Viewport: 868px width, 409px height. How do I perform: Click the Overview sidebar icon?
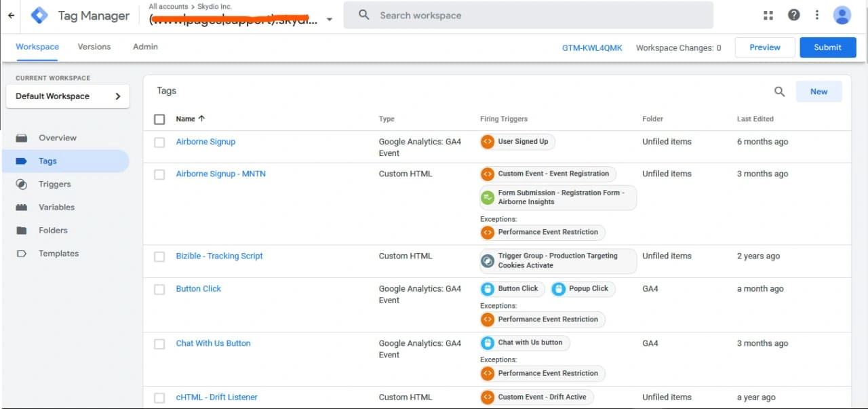click(22, 138)
